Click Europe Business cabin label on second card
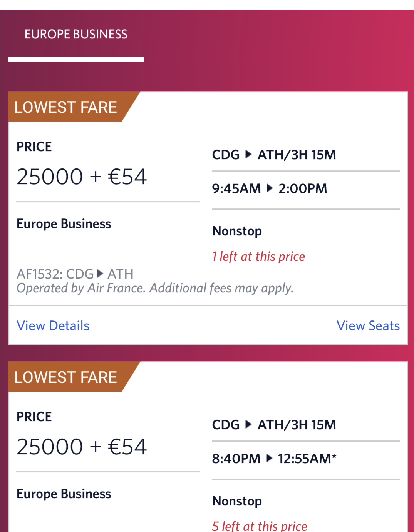This screenshot has height=532, width=414. 64,494
